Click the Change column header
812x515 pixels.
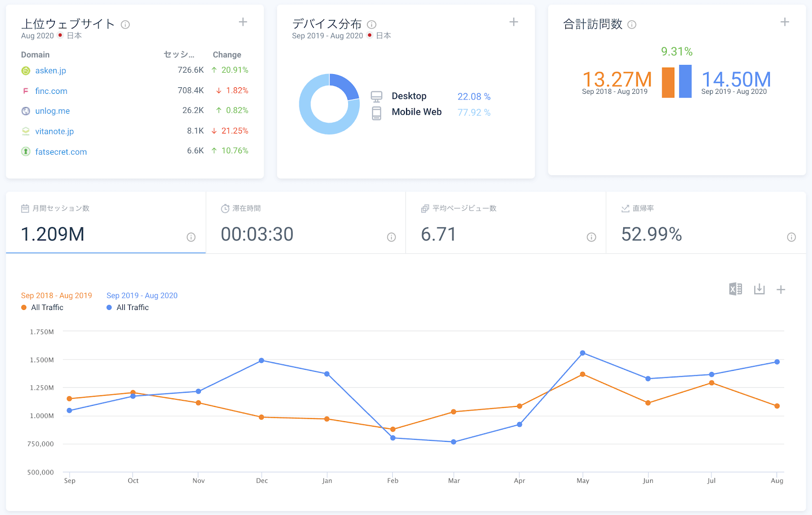click(x=227, y=55)
